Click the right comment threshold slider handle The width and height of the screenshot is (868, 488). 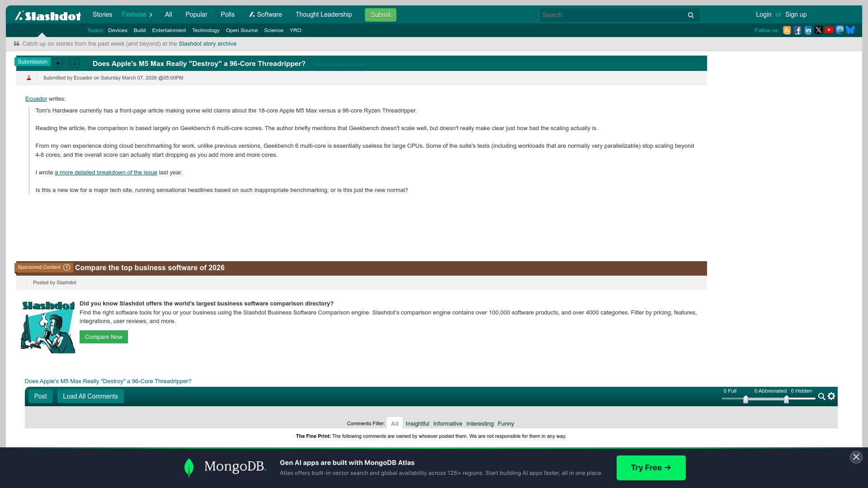pyautogui.click(x=786, y=399)
